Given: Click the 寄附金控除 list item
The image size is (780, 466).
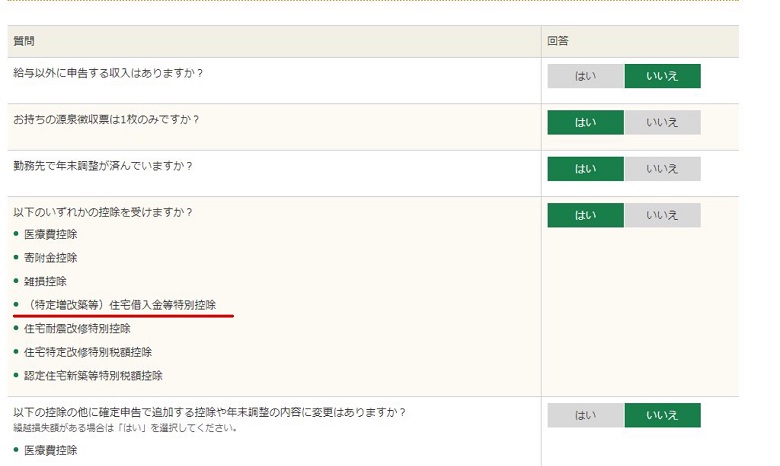Looking at the screenshot, I should 51,258.
